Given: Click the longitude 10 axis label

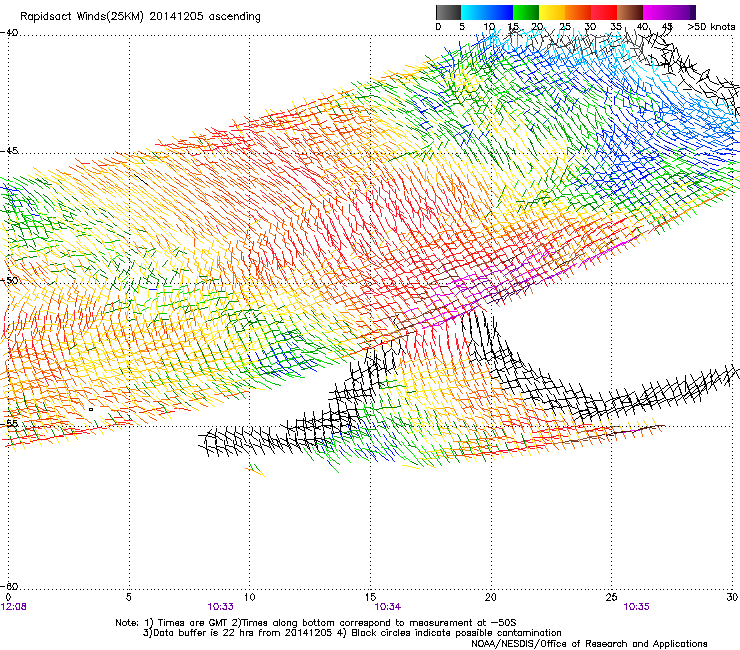Looking at the screenshot, I should (250, 597).
